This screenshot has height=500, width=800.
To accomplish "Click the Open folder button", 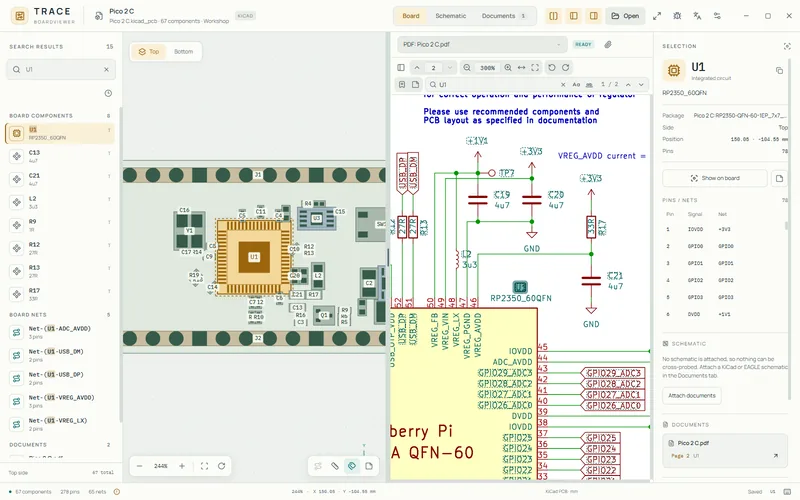I will pyautogui.click(x=625, y=16).
